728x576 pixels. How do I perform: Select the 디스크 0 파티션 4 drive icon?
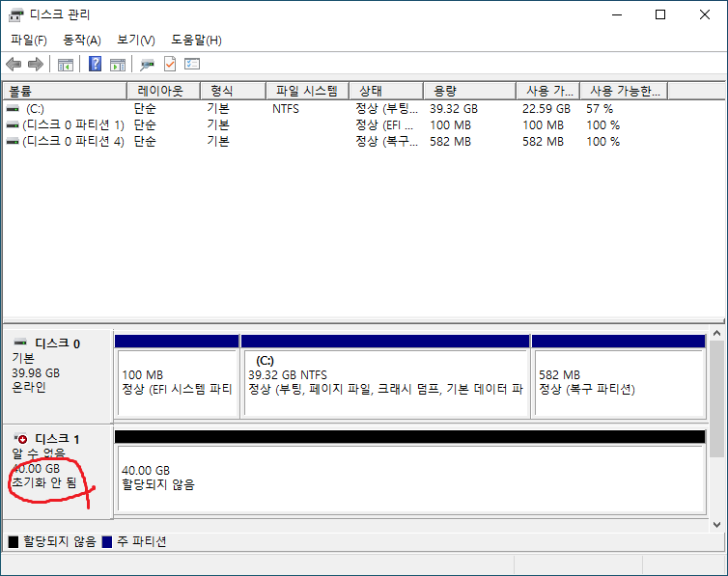(x=13, y=142)
